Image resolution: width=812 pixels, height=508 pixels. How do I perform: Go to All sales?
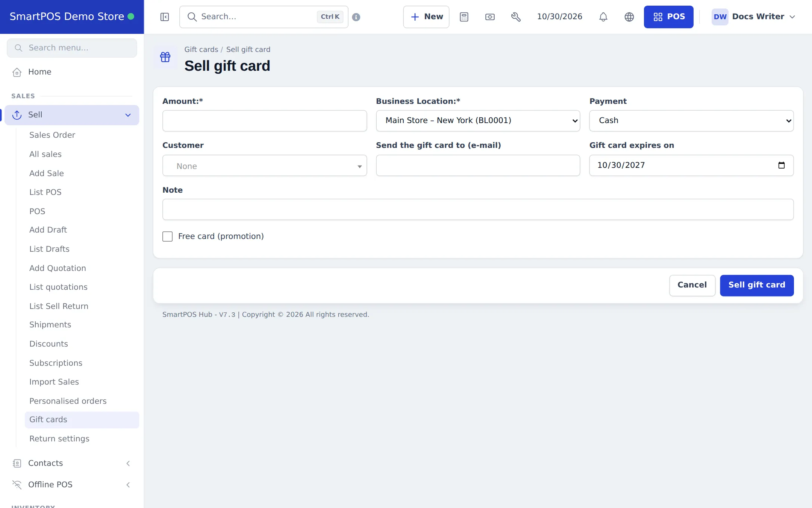(45, 154)
